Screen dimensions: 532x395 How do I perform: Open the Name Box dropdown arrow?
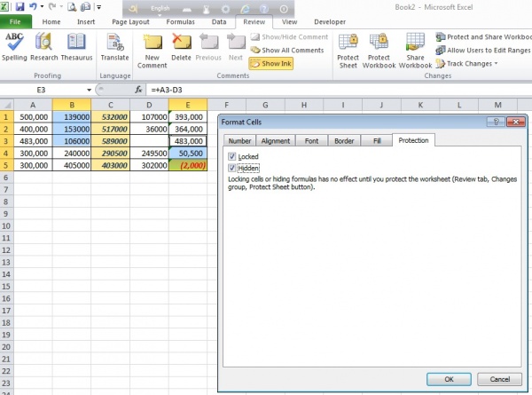(x=89, y=90)
